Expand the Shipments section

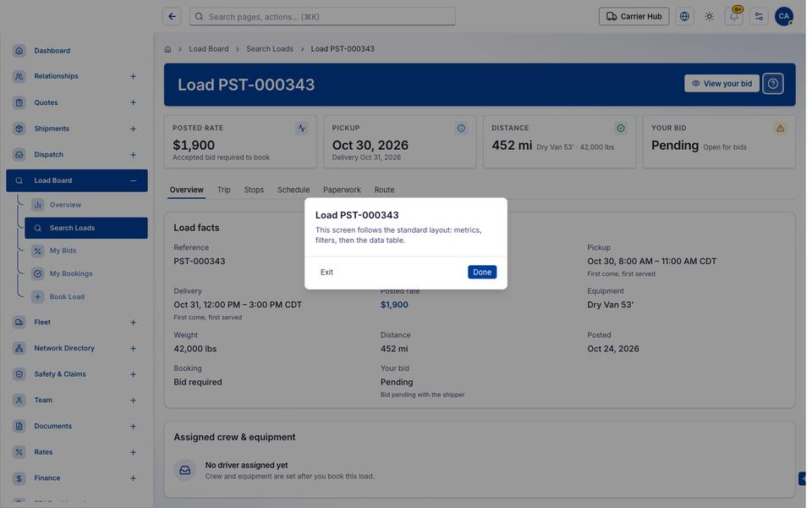tap(133, 129)
